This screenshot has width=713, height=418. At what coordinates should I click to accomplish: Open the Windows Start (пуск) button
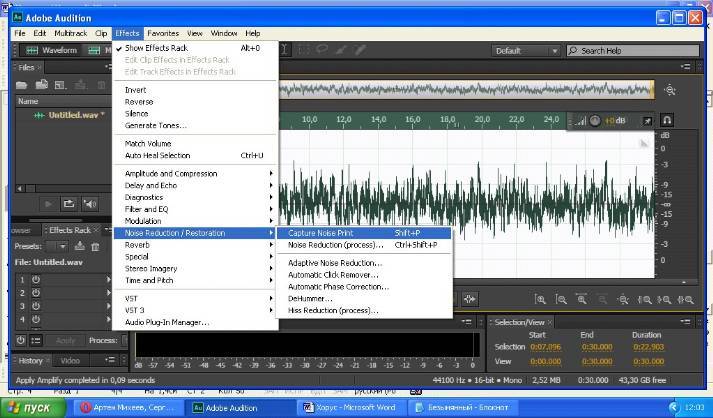[33, 408]
